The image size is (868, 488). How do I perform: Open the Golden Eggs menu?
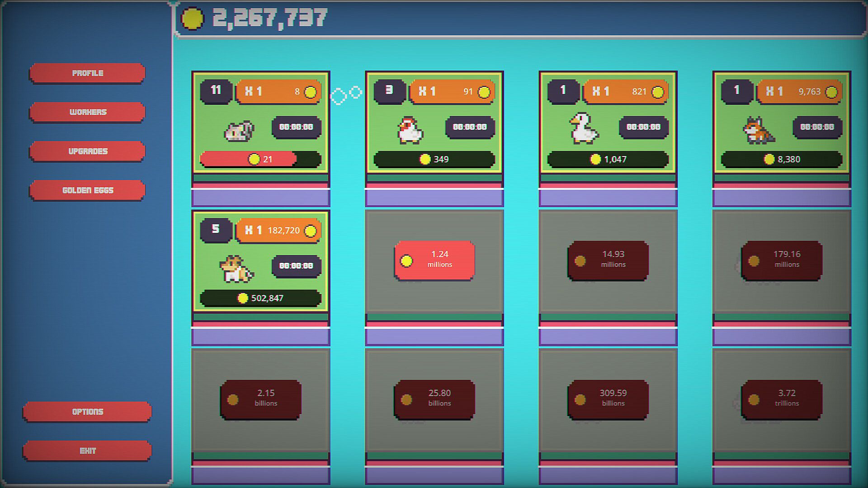click(87, 190)
